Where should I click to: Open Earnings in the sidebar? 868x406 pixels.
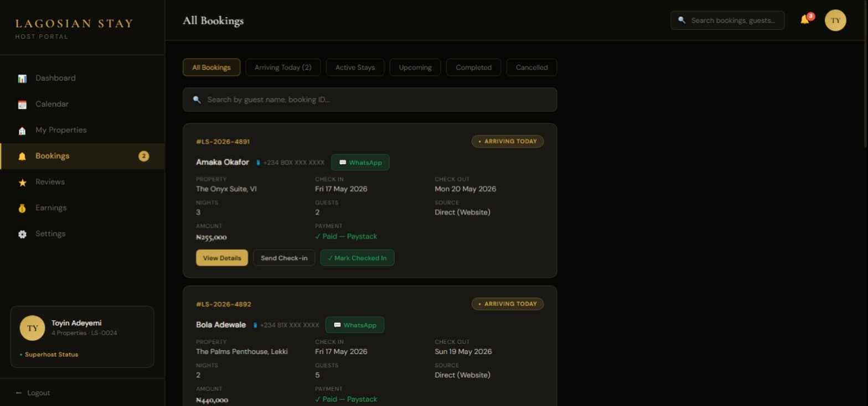pyautogui.click(x=82, y=208)
